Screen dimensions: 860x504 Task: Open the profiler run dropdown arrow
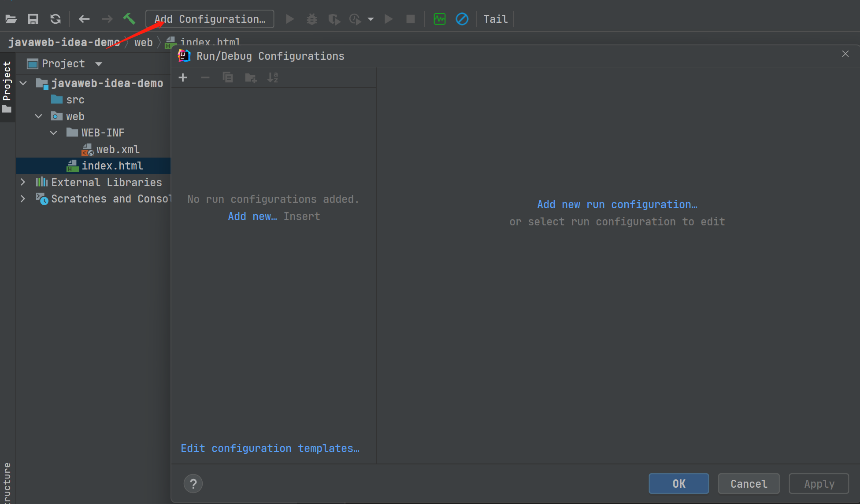coord(371,19)
